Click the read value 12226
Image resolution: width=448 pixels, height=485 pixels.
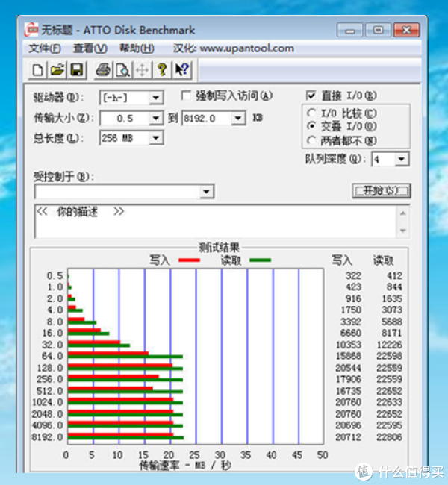[x=389, y=345]
